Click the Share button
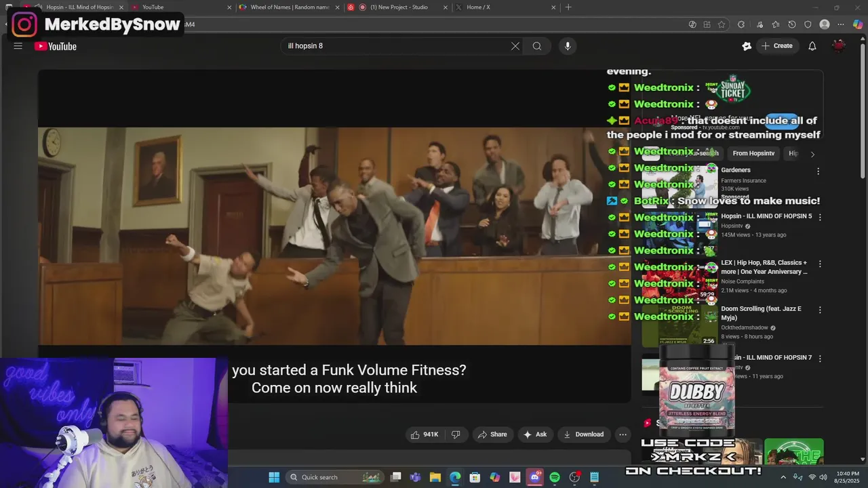 click(492, 434)
